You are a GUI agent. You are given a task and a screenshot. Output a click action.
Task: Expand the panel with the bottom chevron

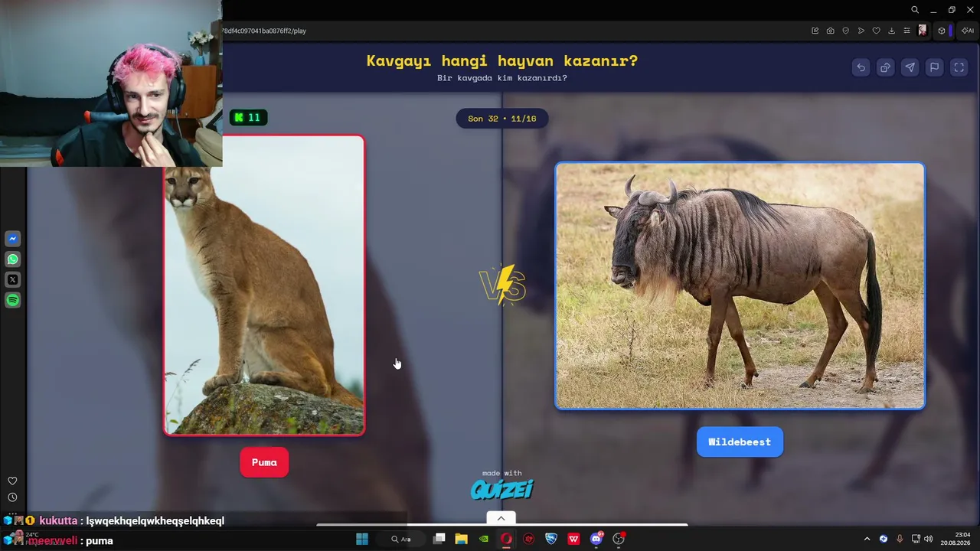(x=501, y=518)
